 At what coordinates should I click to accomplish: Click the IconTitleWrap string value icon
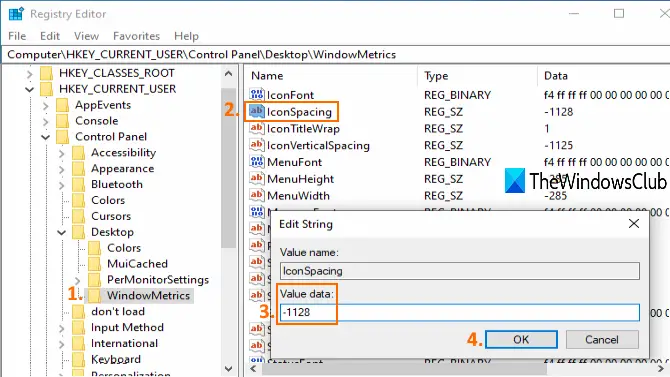pos(257,128)
